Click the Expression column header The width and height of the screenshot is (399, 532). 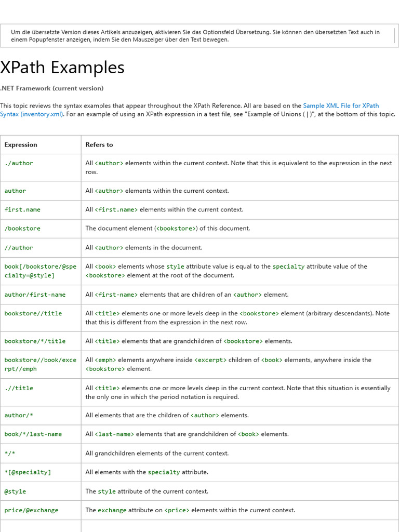pos(21,145)
